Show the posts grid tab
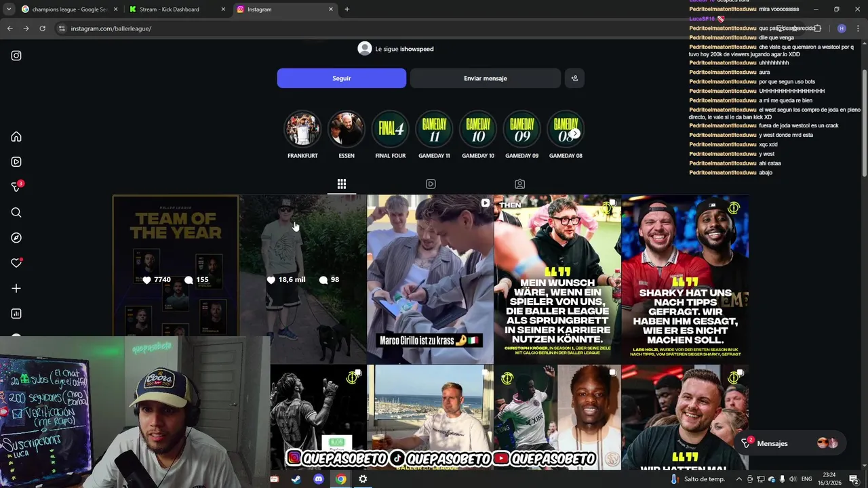868x488 pixels. tap(342, 184)
